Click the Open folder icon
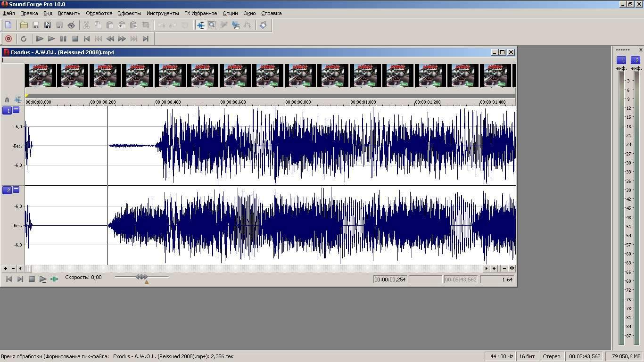 [24, 25]
